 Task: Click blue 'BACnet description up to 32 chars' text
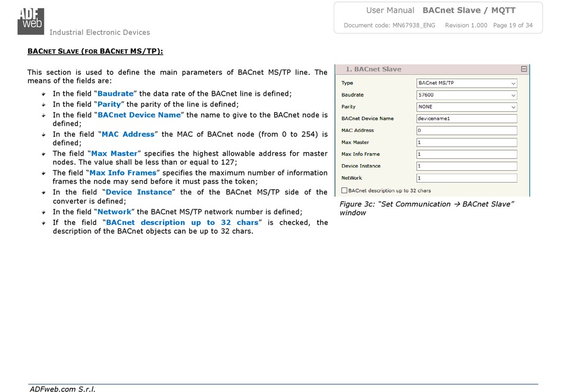(x=182, y=222)
